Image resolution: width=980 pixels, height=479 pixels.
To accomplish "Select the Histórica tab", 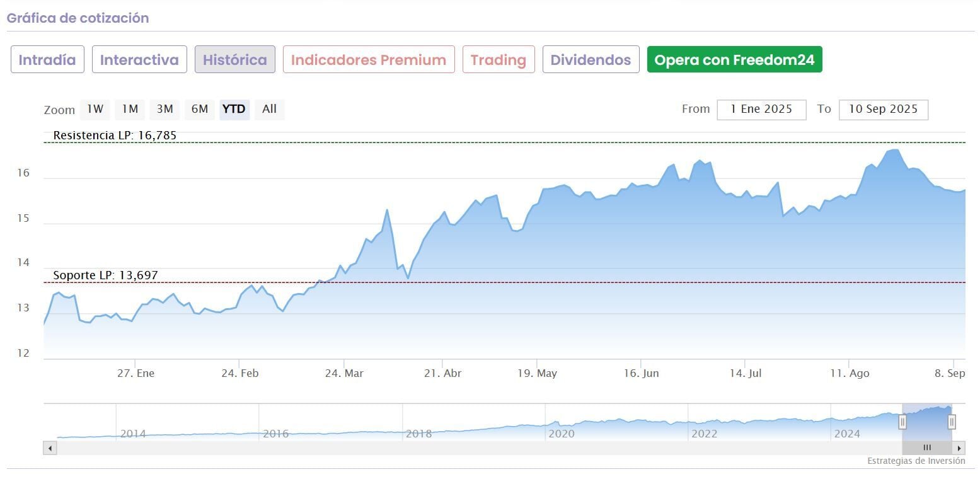I will 234,60.
